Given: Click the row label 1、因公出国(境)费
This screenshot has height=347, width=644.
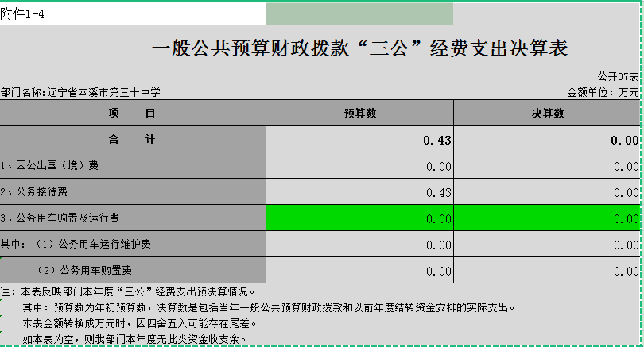Looking at the screenshot, I should point(133,165).
